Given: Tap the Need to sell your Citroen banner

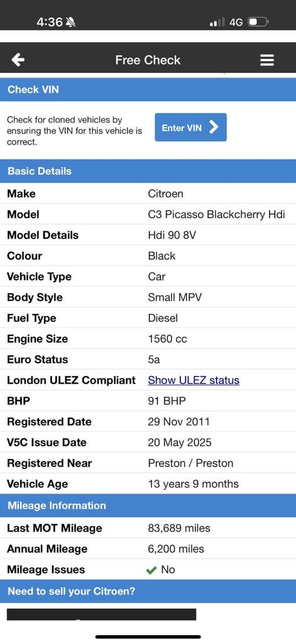Looking at the screenshot, I should coord(148,591).
